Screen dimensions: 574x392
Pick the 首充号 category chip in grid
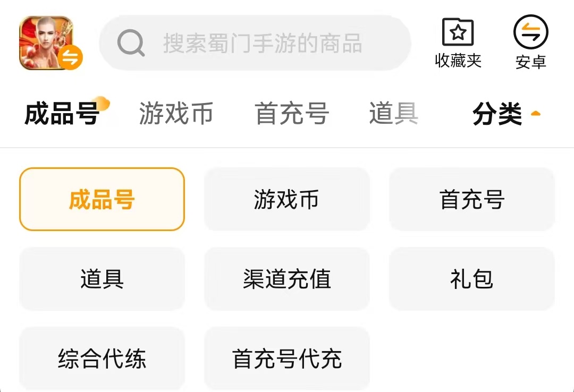coord(472,199)
